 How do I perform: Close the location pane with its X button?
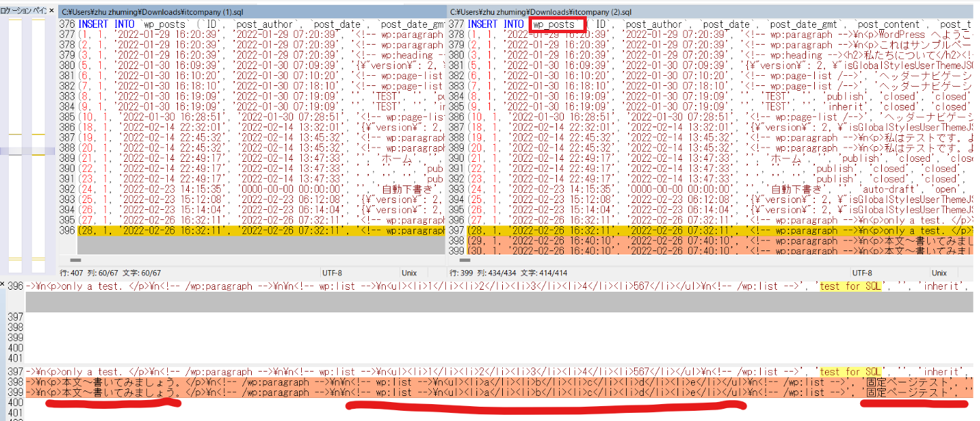click(51, 11)
